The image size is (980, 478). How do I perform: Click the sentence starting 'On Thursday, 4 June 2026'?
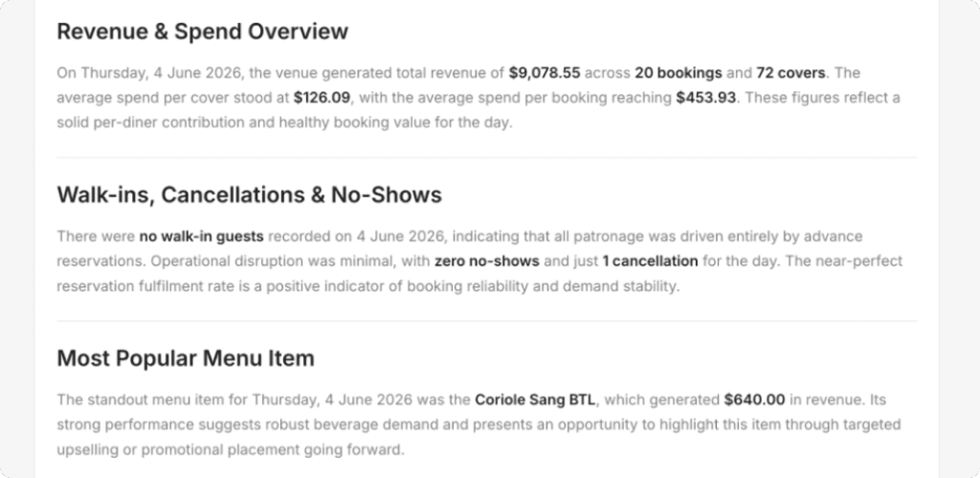pos(442,73)
